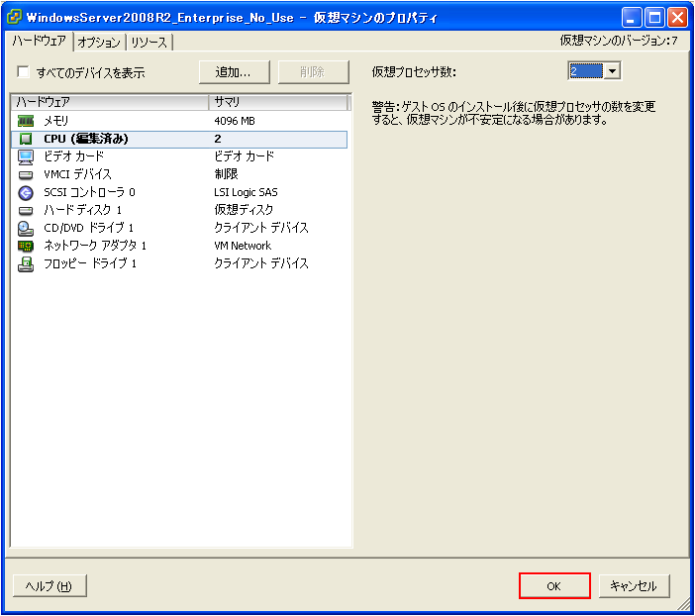Select the CD/DVD ドライブ 1 row
This screenshot has width=695, height=616.
(179, 228)
